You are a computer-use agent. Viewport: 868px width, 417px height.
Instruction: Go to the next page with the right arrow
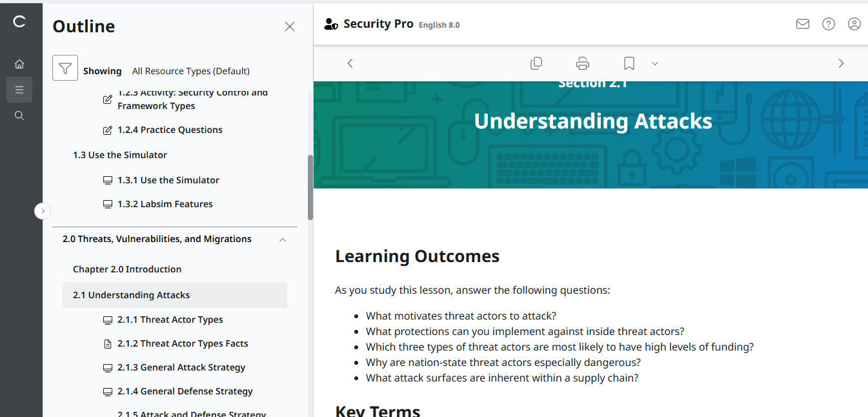[x=841, y=63]
